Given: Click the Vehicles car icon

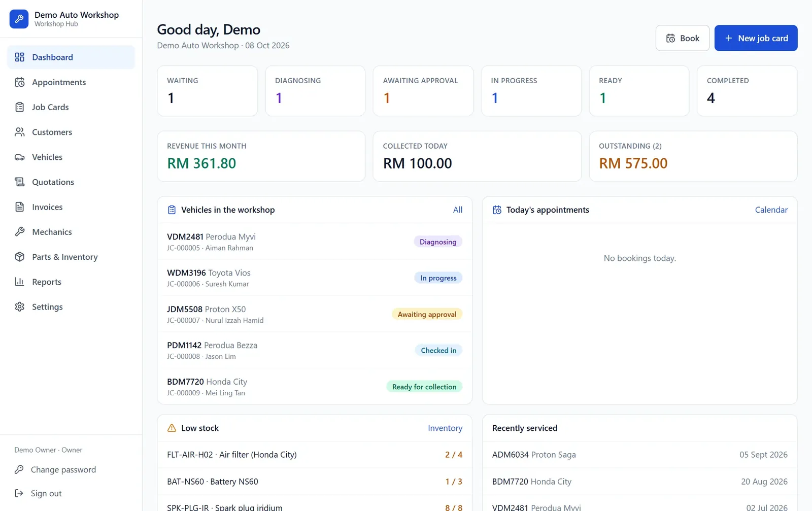Looking at the screenshot, I should [20, 157].
